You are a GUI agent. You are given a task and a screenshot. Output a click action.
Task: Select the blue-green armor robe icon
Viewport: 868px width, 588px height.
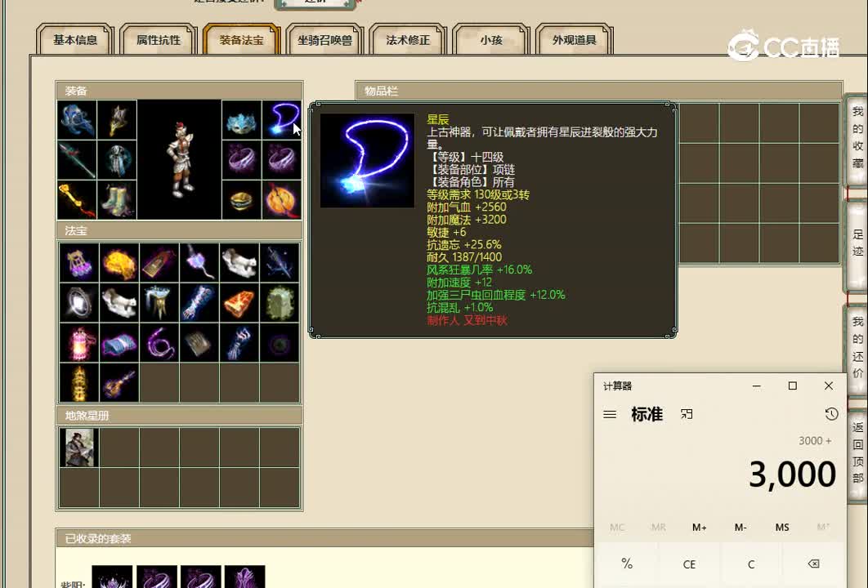click(x=117, y=160)
